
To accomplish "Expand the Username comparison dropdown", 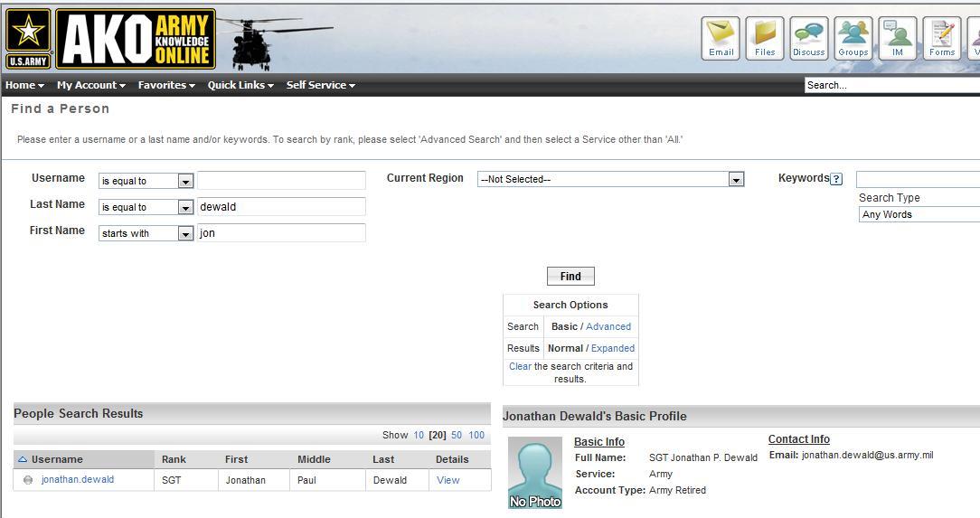I will tap(185, 181).
